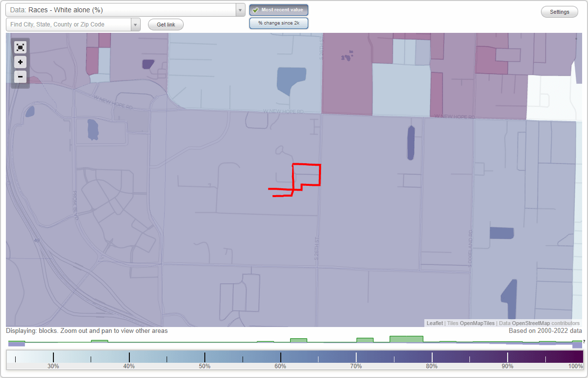The width and height of the screenshot is (588, 378).
Task: Zoom in using the plus map control
Action: [x=20, y=62]
